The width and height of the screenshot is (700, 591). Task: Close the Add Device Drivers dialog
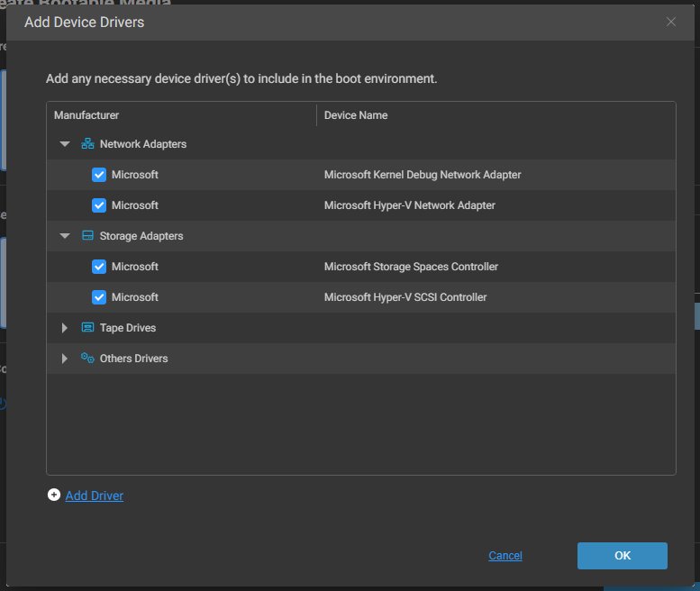point(671,22)
